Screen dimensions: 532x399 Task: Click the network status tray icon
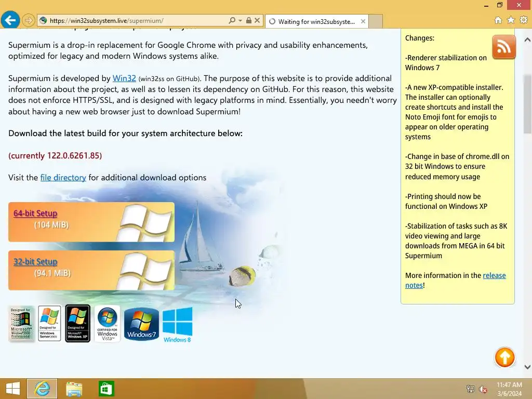click(470, 389)
